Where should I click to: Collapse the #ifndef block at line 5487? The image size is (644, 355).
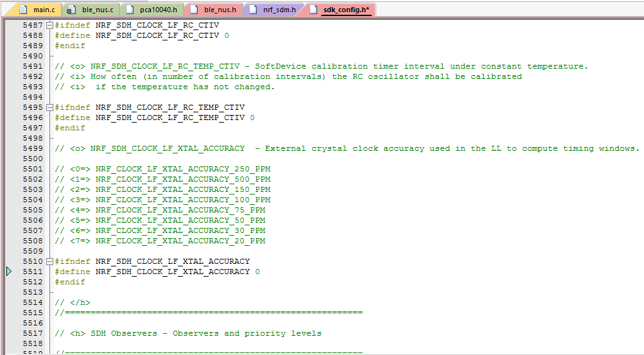49,25
